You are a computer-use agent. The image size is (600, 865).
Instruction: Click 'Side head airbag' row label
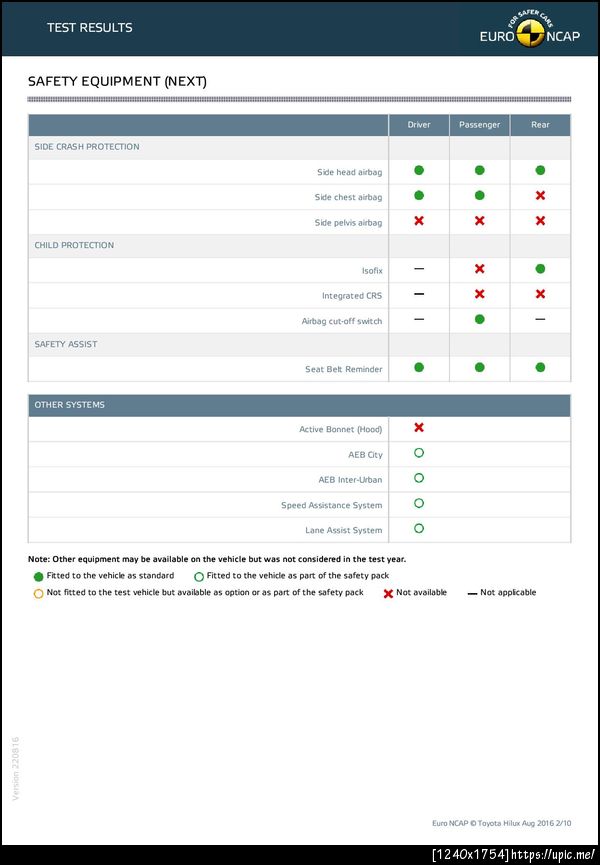point(350,172)
